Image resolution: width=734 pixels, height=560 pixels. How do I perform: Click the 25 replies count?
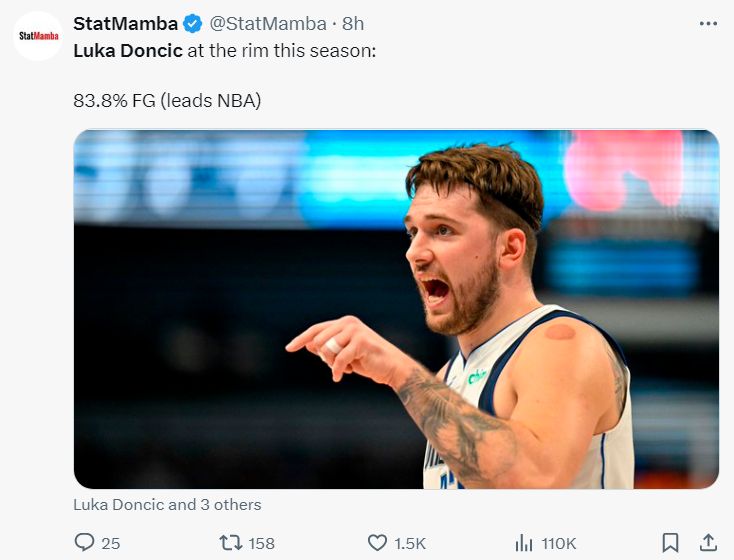111,543
